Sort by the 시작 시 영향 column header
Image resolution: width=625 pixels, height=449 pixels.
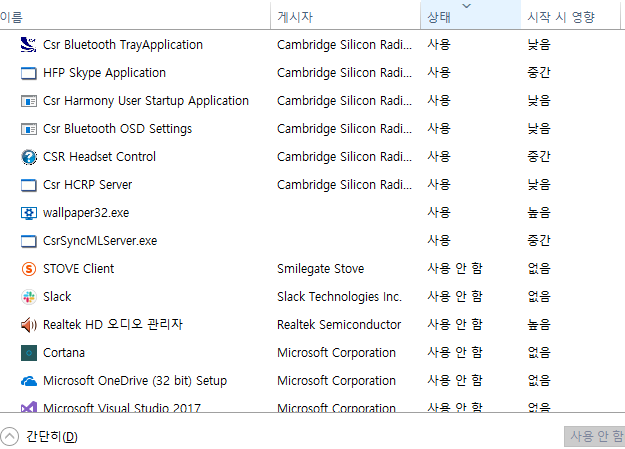click(x=570, y=17)
